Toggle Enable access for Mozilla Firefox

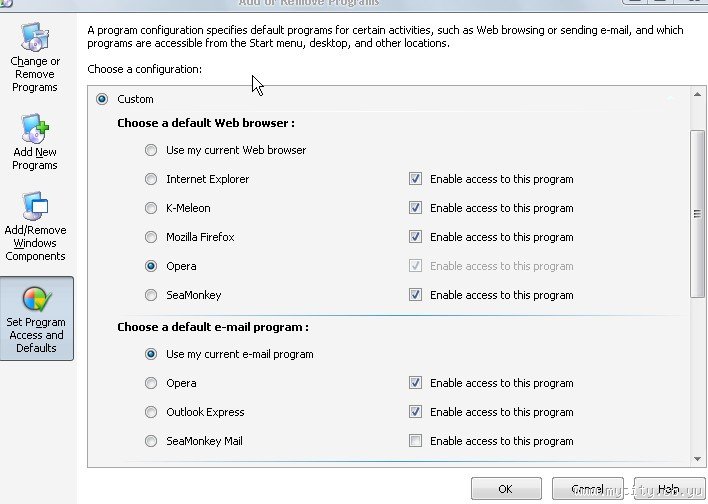[x=415, y=237]
